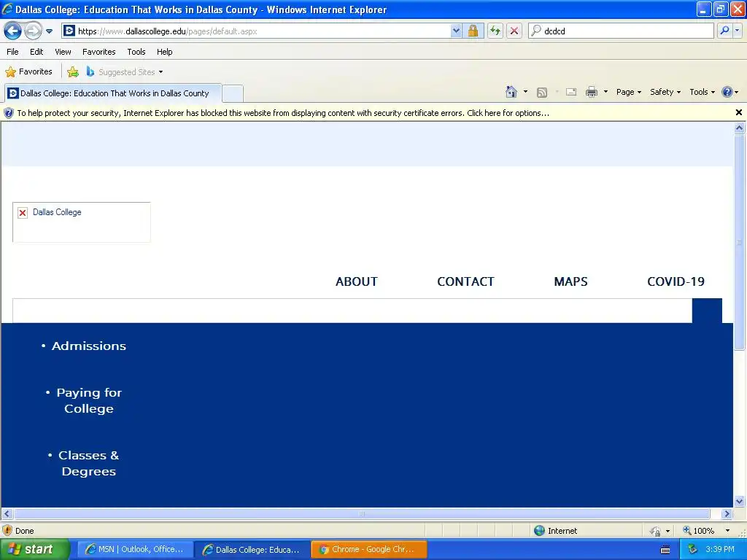Click the search magnifier button
The image size is (747, 560).
724,31
